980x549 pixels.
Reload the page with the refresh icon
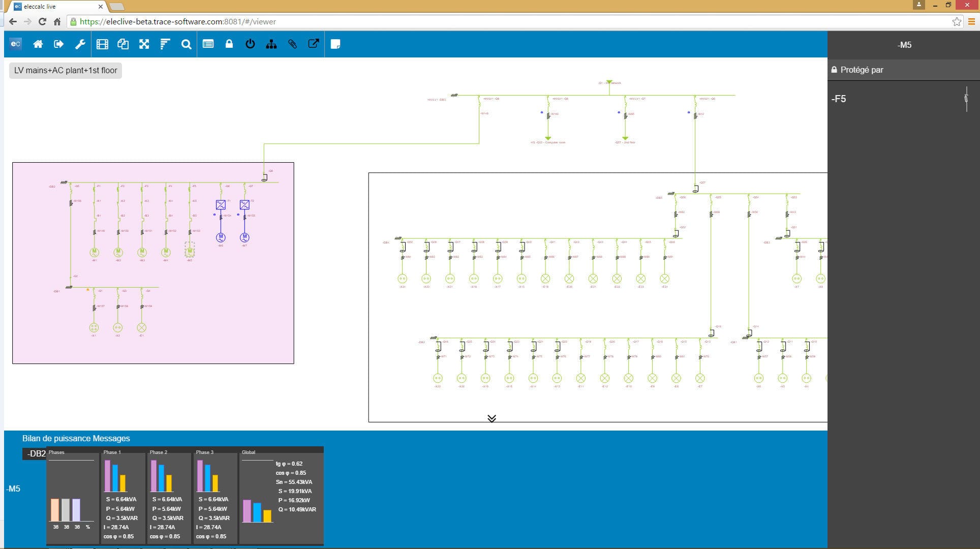(43, 22)
